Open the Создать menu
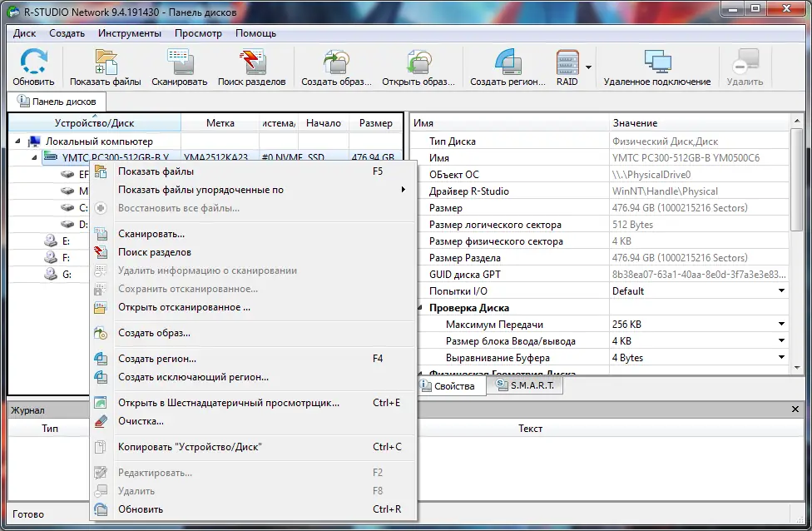Image resolution: width=812 pixels, height=531 pixels. (x=67, y=33)
